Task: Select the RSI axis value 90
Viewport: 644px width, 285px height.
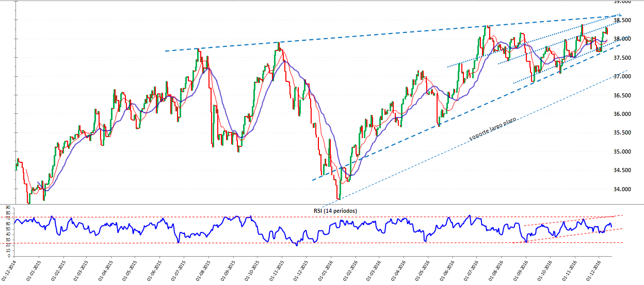Action: click(x=9, y=207)
